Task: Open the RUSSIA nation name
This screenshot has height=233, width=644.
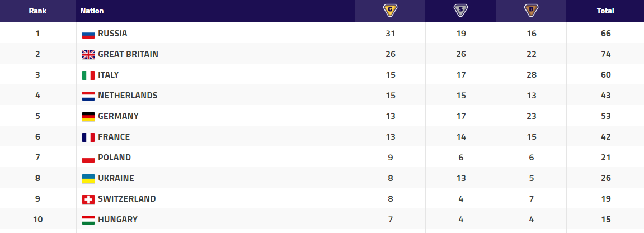Action: [112, 34]
